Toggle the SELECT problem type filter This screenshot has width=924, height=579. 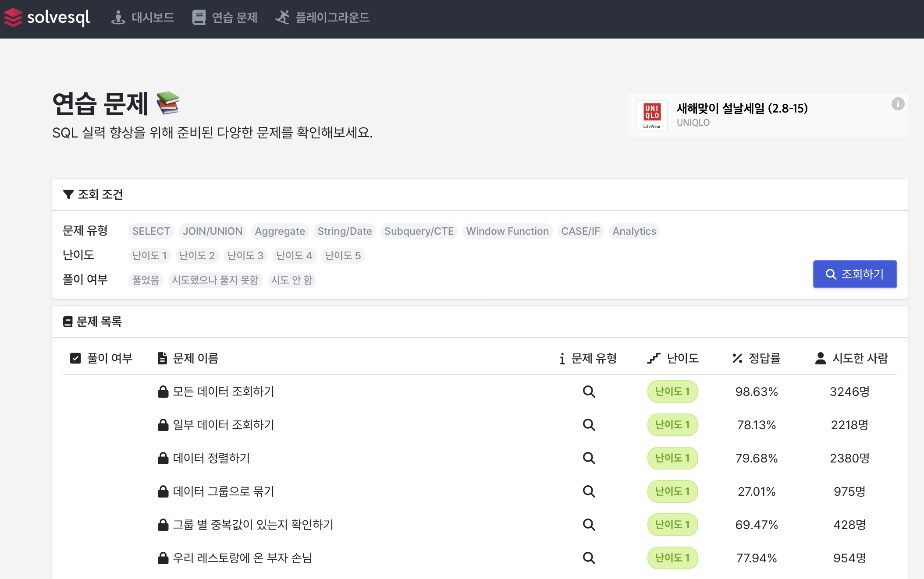point(151,231)
